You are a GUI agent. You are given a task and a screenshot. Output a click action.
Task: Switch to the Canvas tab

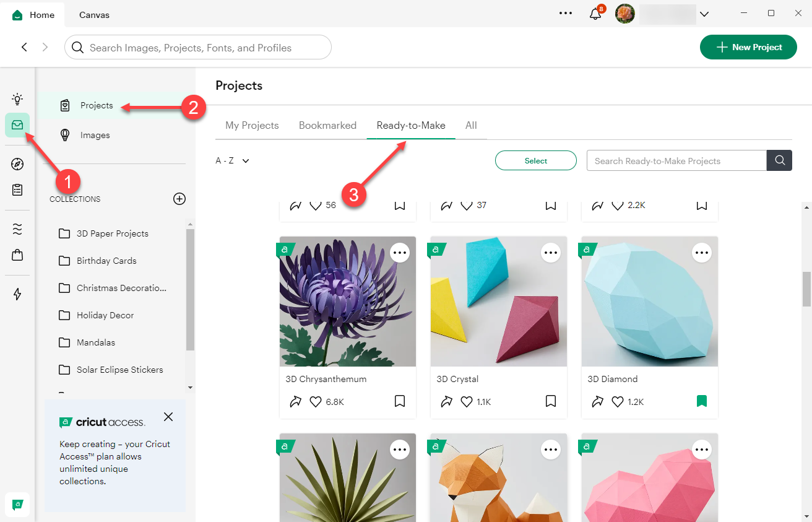point(94,15)
